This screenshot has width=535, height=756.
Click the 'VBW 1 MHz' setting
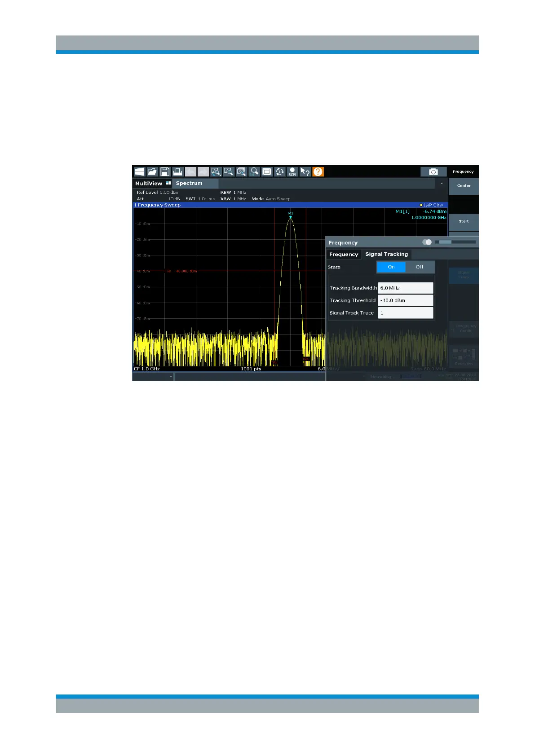(233, 198)
